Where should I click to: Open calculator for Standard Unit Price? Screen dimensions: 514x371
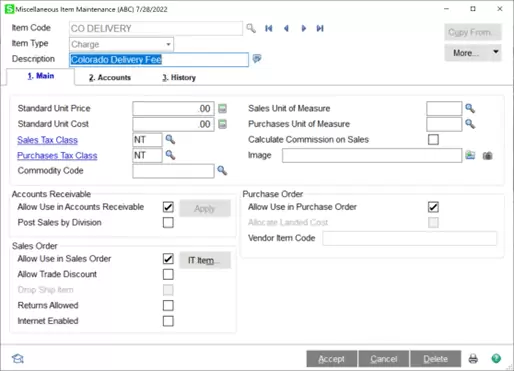[x=222, y=109]
